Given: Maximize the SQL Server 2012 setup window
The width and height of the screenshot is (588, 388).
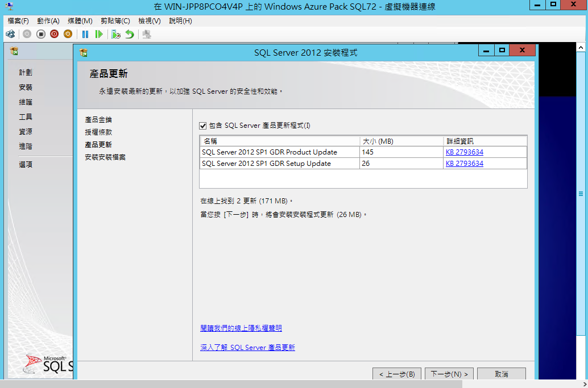Looking at the screenshot, I should 502,50.
